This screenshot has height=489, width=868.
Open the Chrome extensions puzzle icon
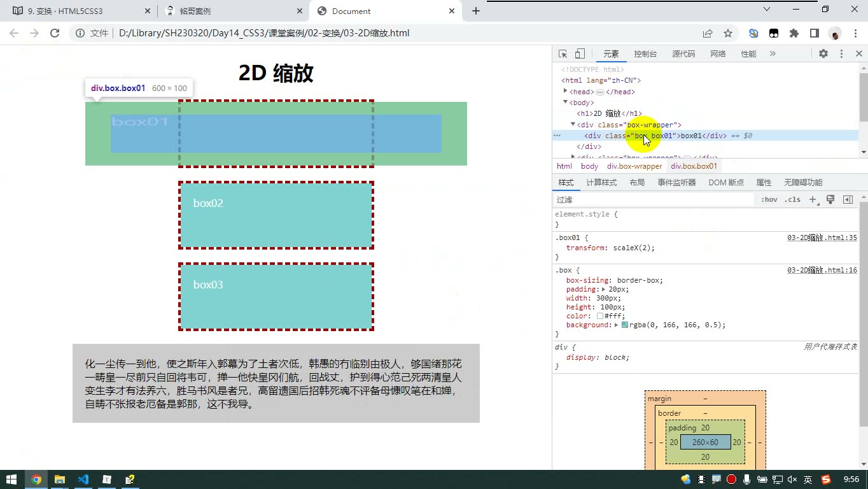tap(794, 33)
